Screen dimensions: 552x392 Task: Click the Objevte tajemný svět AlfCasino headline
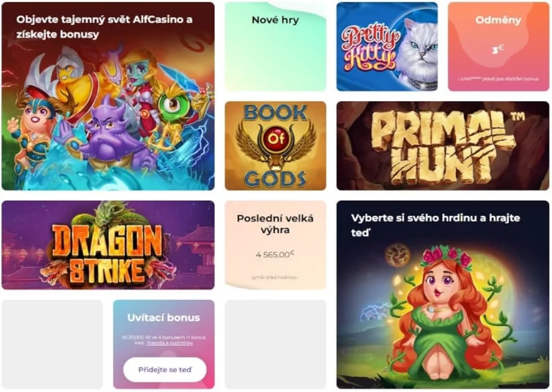coord(104,27)
